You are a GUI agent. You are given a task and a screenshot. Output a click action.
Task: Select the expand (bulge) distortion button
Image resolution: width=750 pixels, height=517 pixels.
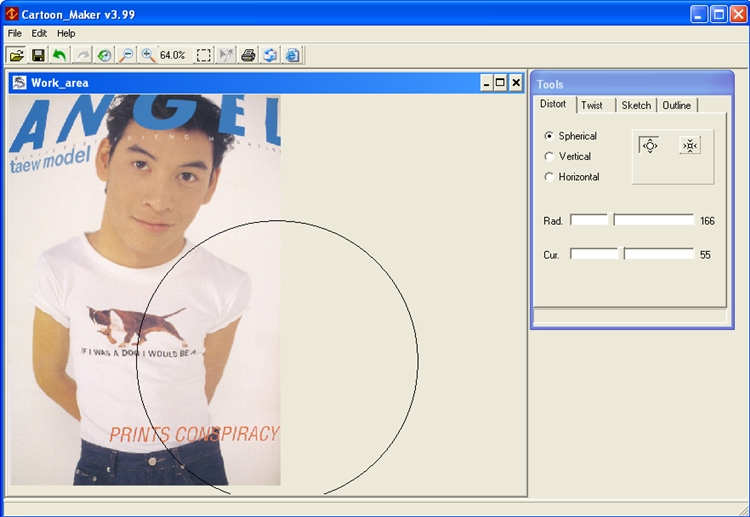[x=650, y=145]
